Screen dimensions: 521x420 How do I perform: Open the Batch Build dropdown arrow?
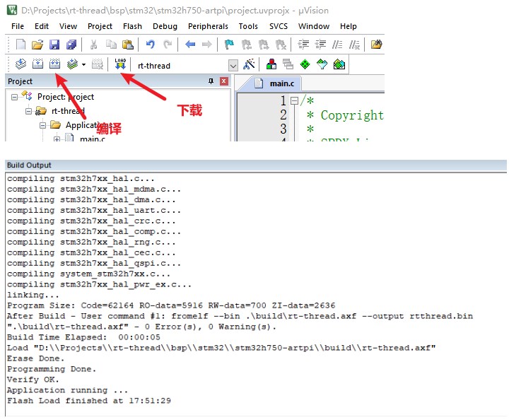(83, 64)
